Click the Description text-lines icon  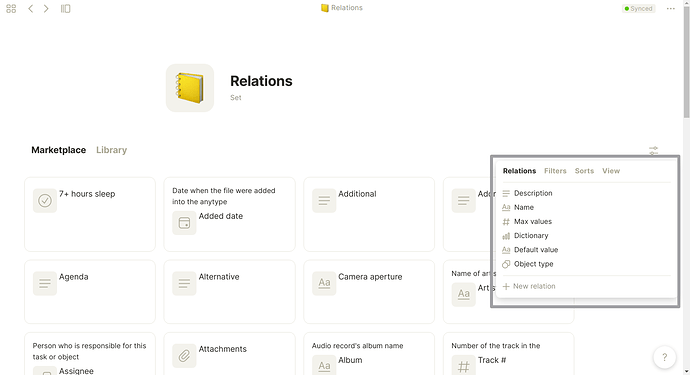[x=506, y=193]
